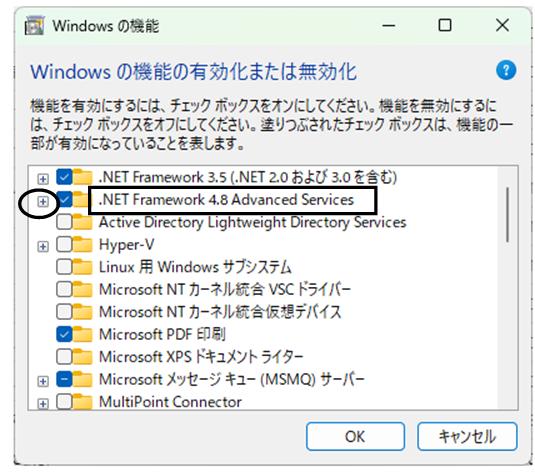Click the キャンセル button

pyautogui.click(x=467, y=437)
